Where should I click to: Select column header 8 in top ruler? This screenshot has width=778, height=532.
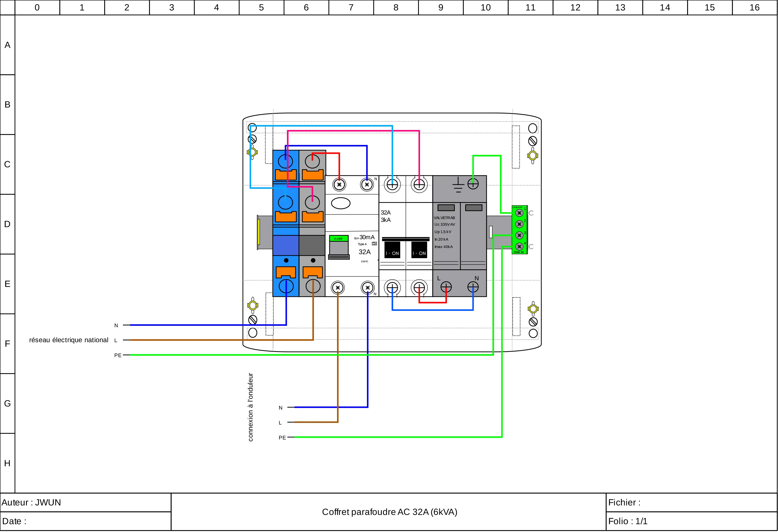[x=396, y=7]
